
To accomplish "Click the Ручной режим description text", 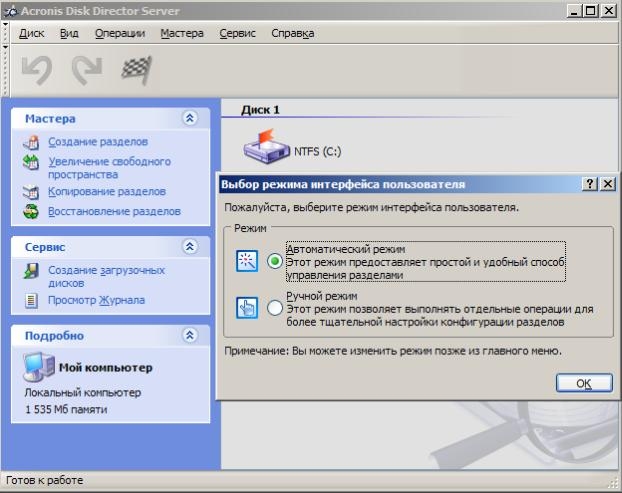I will [440, 315].
